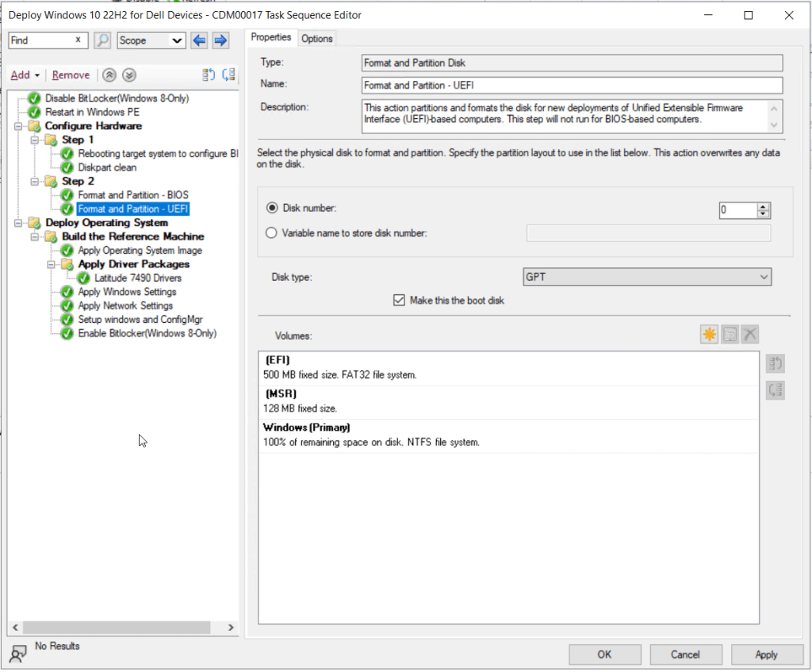Add new volume with the star icon

pos(709,335)
